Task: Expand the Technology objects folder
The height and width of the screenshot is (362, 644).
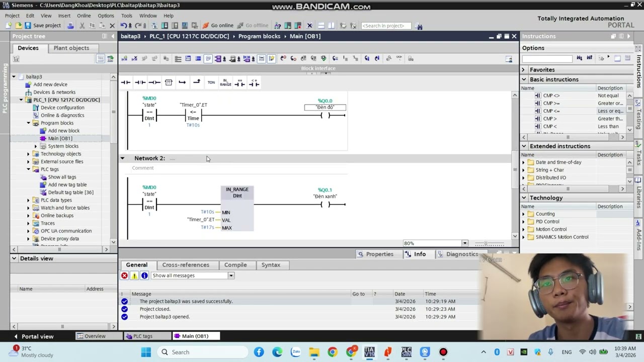Action: (29, 154)
